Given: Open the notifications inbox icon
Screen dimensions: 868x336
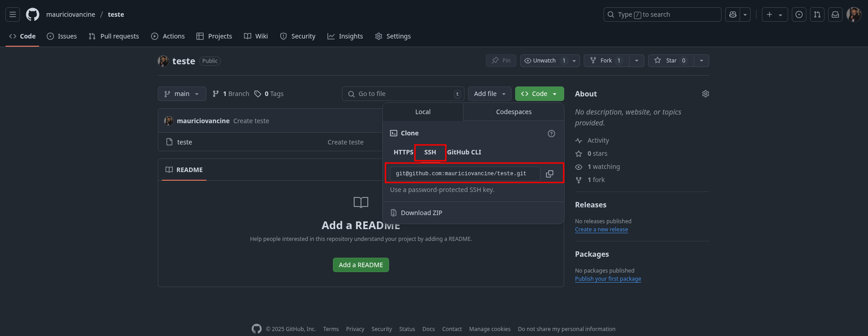Looking at the screenshot, I should coord(835,14).
